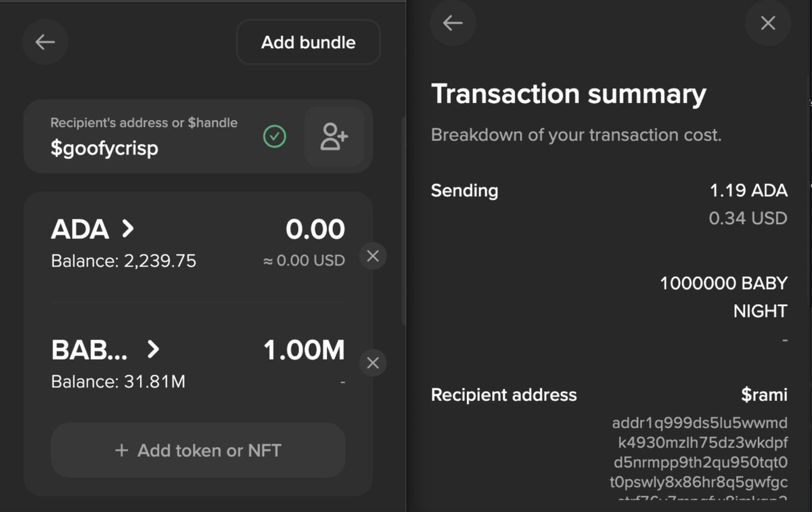812x512 pixels.
Task: Click the 1000000 BABY NIGHT amount
Action: (724, 297)
